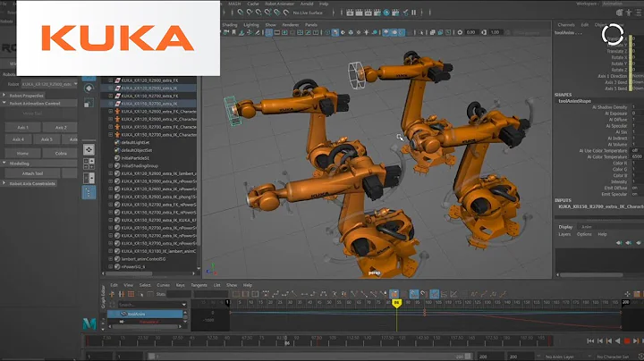This screenshot has width=644, height=361.
Task: Open the viewport Renderer menu
Action: 291,25
